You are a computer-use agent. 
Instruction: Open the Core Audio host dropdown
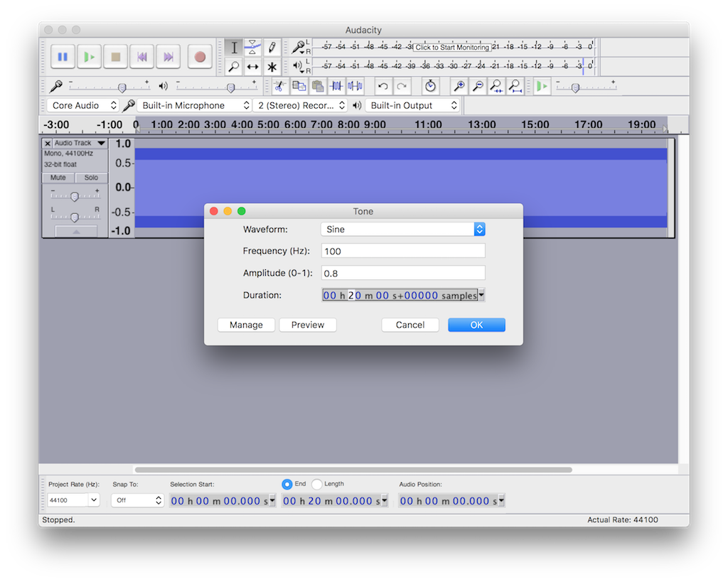tap(82, 105)
